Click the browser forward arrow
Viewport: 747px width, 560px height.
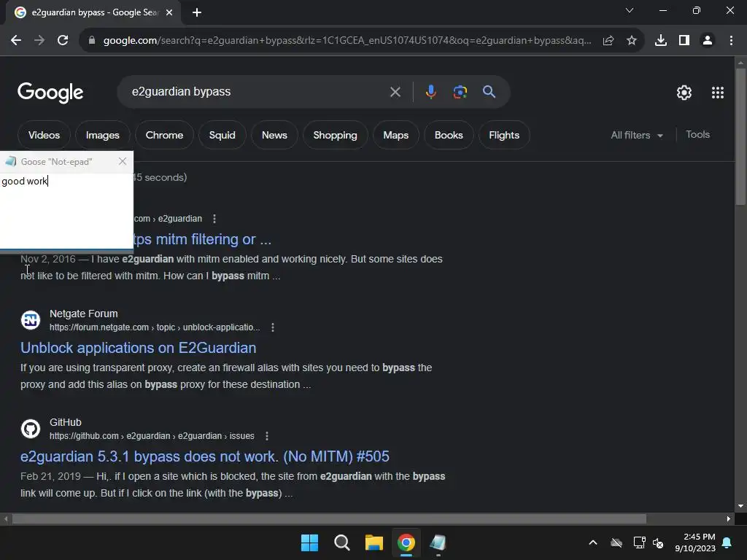39,41
